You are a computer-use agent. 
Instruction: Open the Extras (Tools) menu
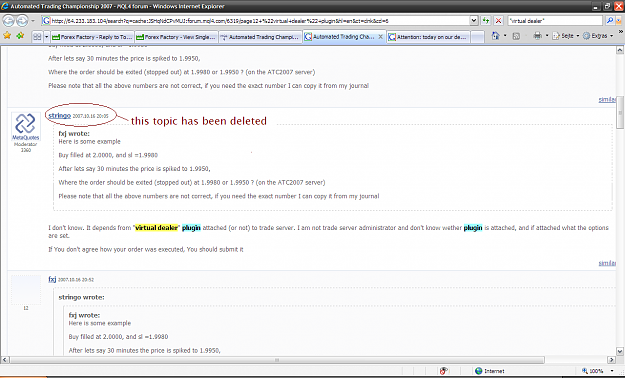tap(597, 36)
